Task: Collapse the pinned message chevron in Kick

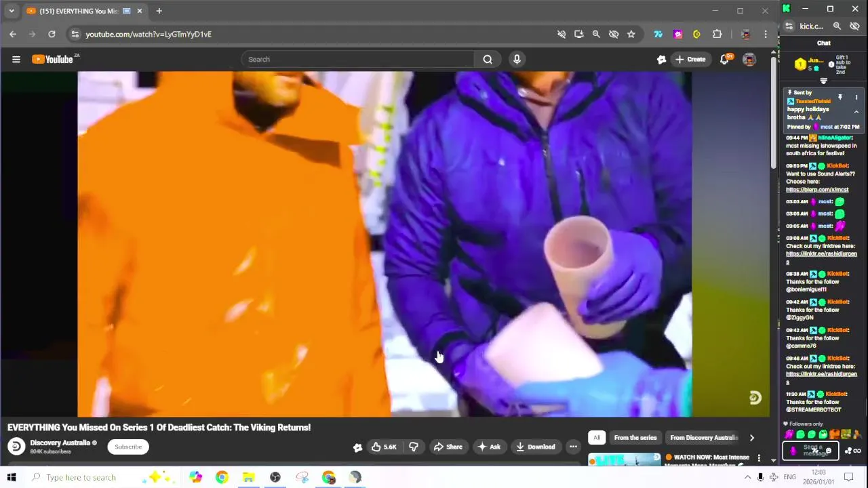Action: point(856,113)
